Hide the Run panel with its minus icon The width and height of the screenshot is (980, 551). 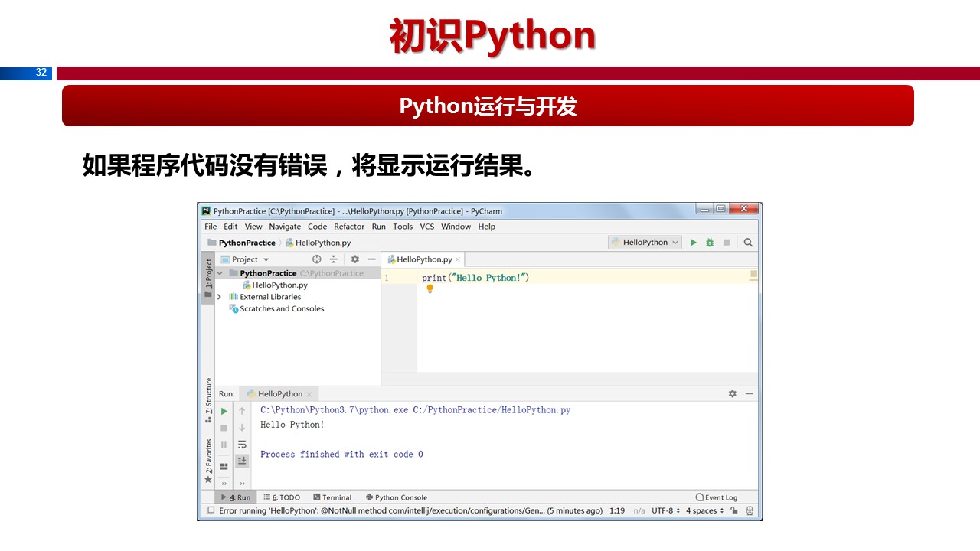[750, 393]
